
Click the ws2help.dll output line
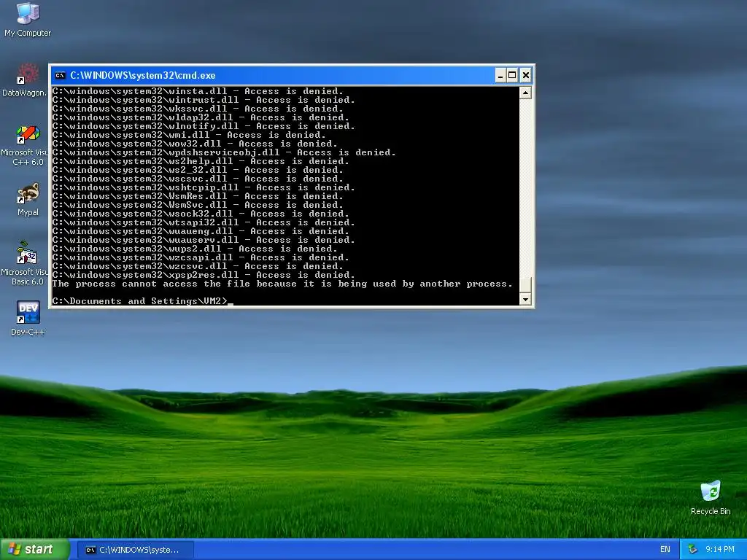click(201, 161)
